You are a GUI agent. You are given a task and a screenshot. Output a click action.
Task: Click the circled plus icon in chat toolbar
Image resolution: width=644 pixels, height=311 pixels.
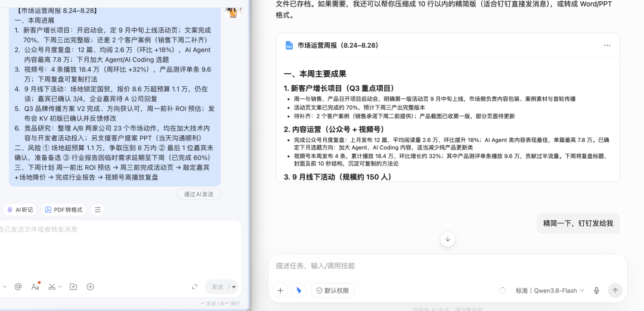click(x=91, y=287)
